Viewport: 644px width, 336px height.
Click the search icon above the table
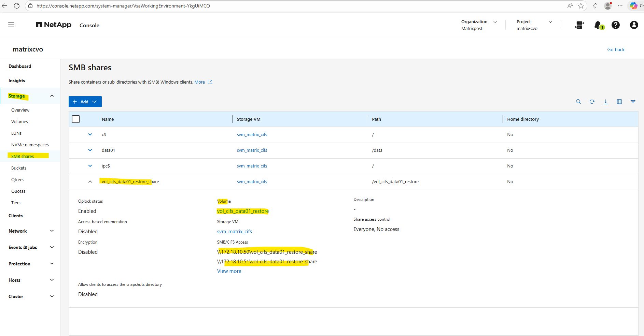click(578, 102)
